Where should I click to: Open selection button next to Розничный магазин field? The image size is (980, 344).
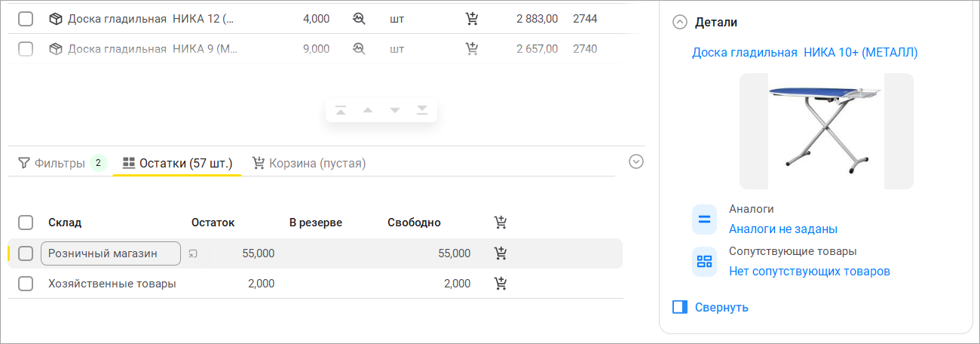tap(193, 253)
